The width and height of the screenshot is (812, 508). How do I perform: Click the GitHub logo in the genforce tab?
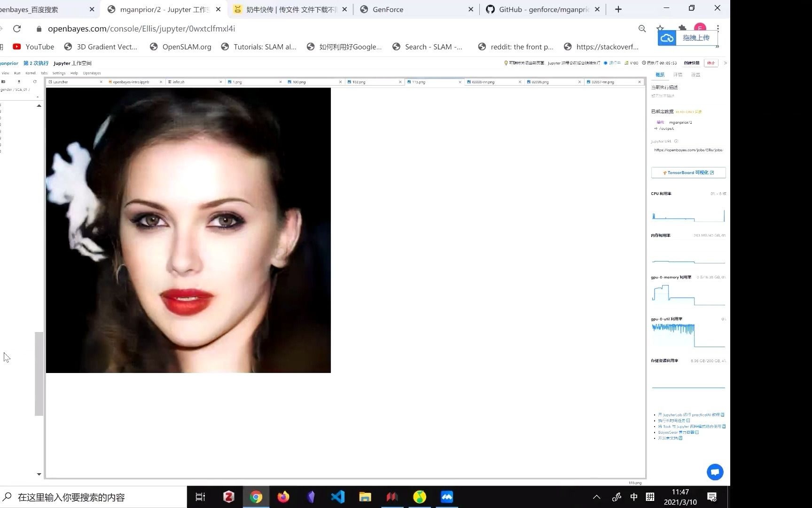[490, 9]
